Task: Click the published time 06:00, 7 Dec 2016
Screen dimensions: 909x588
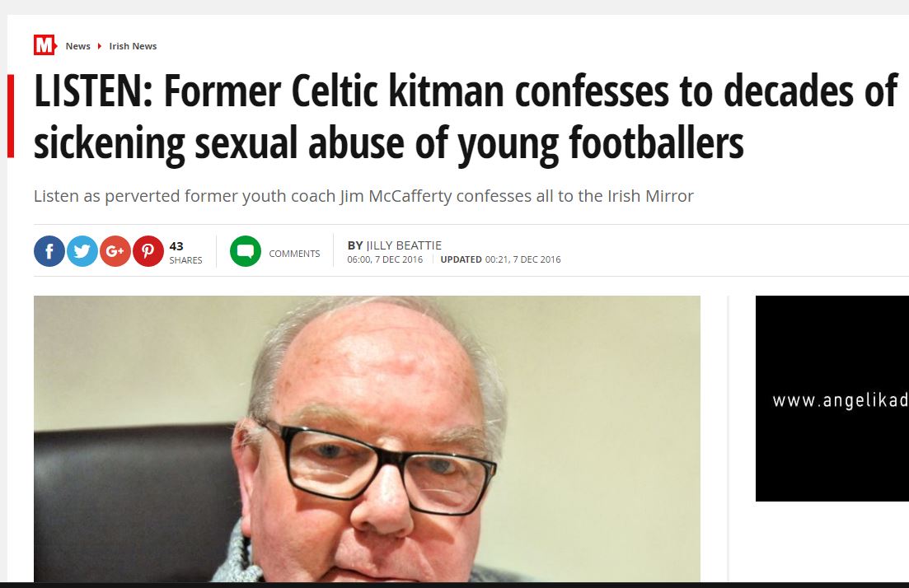Action: [x=385, y=259]
